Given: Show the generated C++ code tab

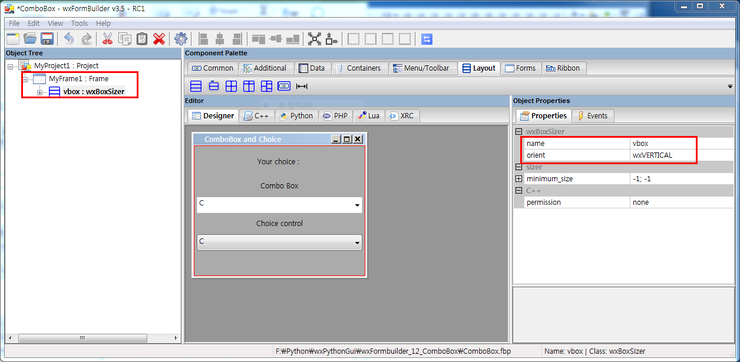Looking at the screenshot, I should coord(256,116).
